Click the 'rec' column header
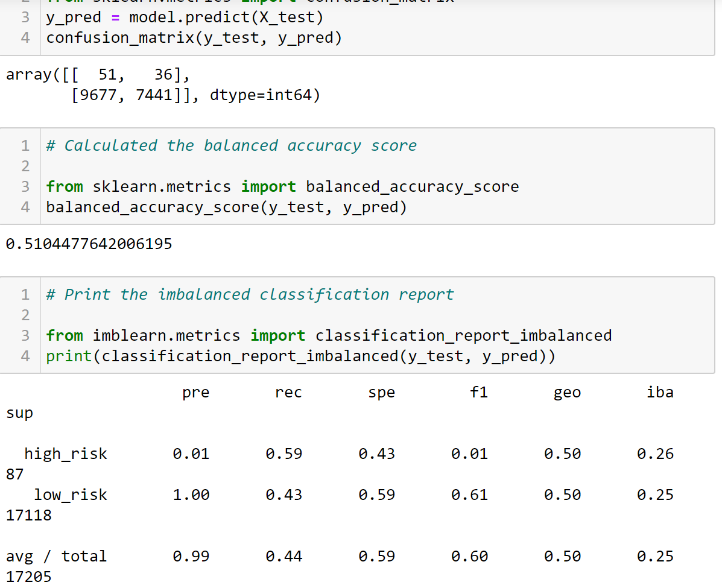Viewport: 722px width, 588px height. click(289, 393)
